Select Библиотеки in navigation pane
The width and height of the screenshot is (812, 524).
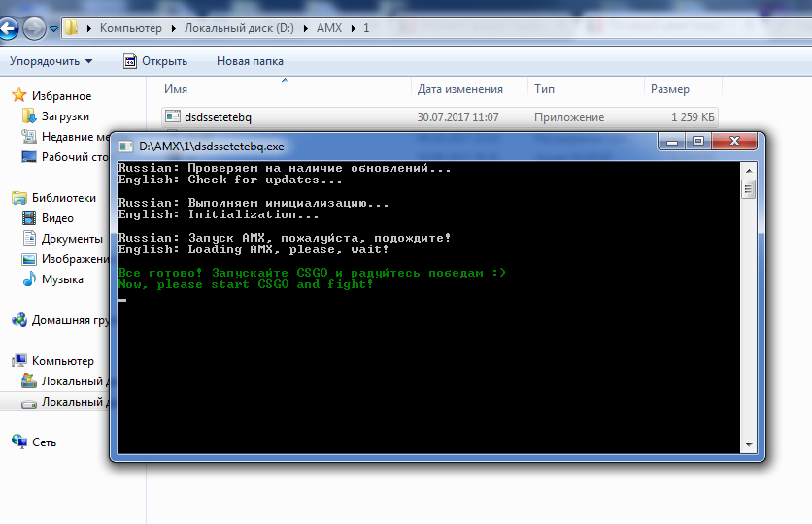click(x=64, y=198)
